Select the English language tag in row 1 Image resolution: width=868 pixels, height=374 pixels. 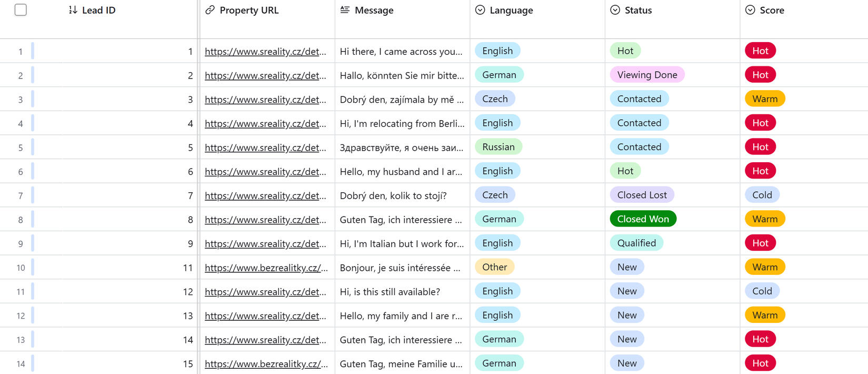pos(497,51)
